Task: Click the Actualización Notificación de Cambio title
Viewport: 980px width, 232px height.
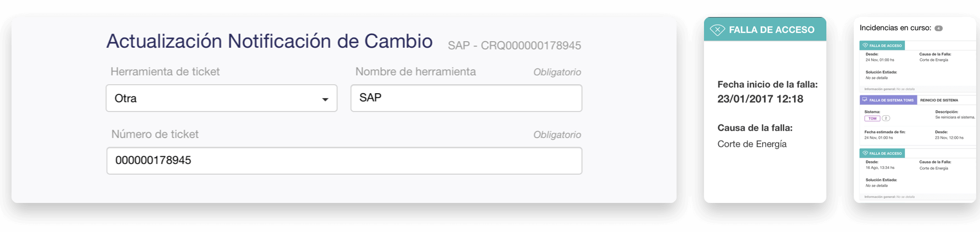Action: coord(269,41)
